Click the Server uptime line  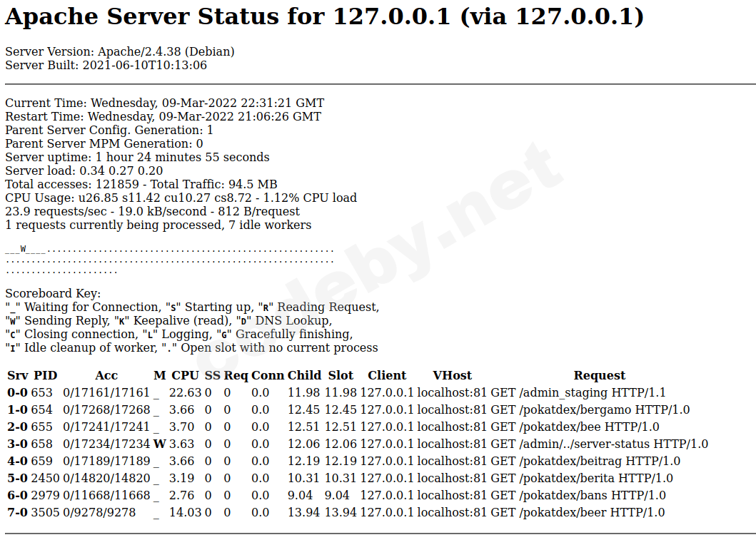pos(137,157)
